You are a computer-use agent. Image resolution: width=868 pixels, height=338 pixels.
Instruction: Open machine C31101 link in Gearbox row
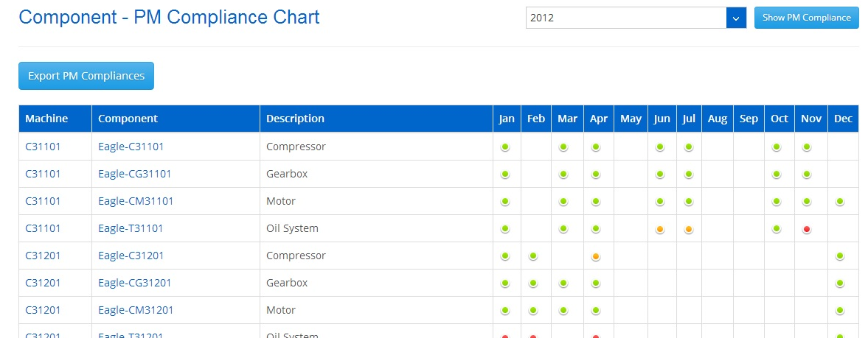(43, 174)
